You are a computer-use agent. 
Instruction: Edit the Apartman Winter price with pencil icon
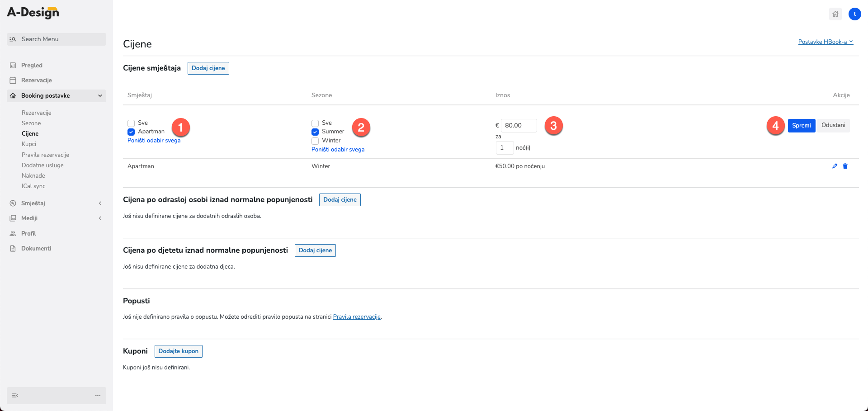coord(835,166)
